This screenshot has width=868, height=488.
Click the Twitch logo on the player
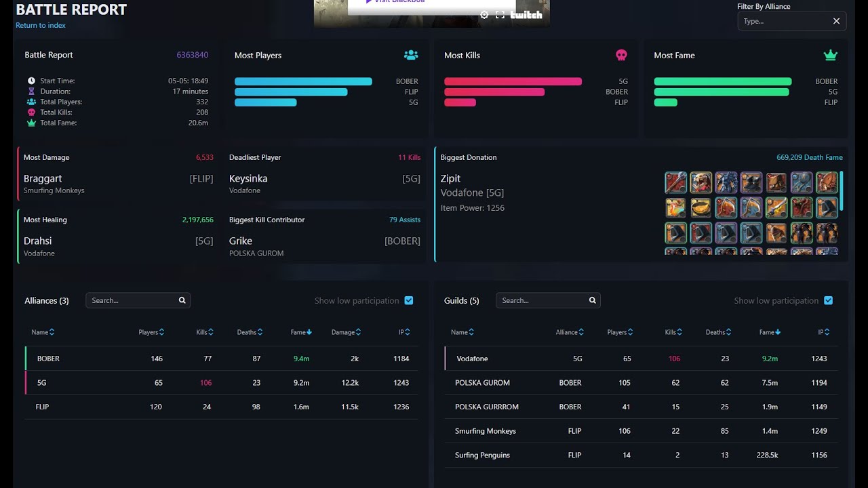coord(526,15)
